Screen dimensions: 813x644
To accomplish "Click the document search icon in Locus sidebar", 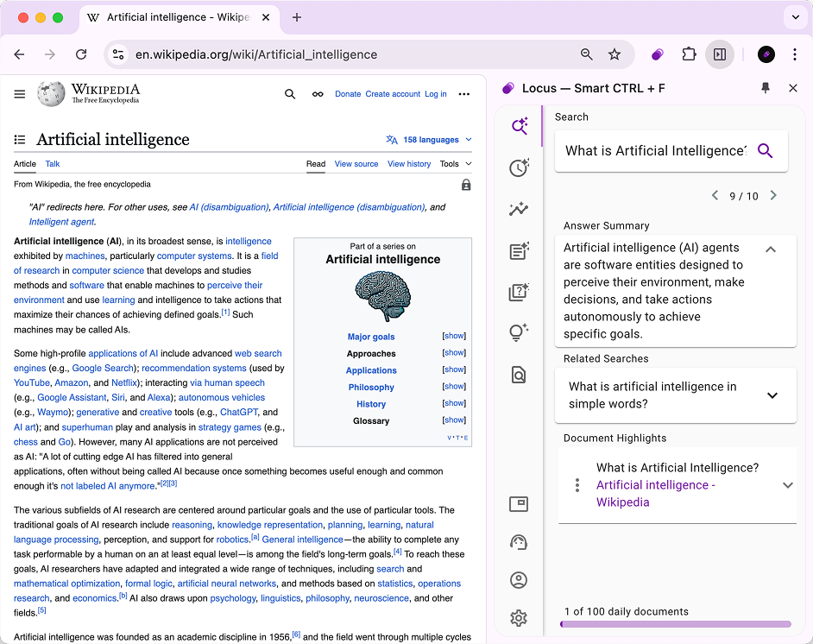I will coord(519,375).
